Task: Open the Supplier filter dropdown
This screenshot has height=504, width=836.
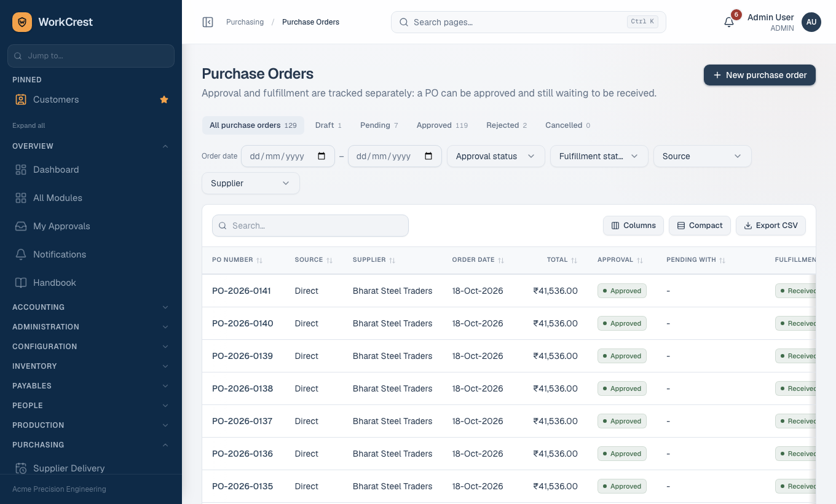Action: tap(251, 183)
